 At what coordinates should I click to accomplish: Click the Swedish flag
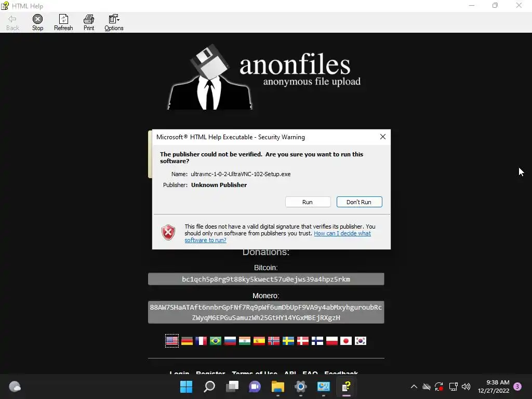288,341
